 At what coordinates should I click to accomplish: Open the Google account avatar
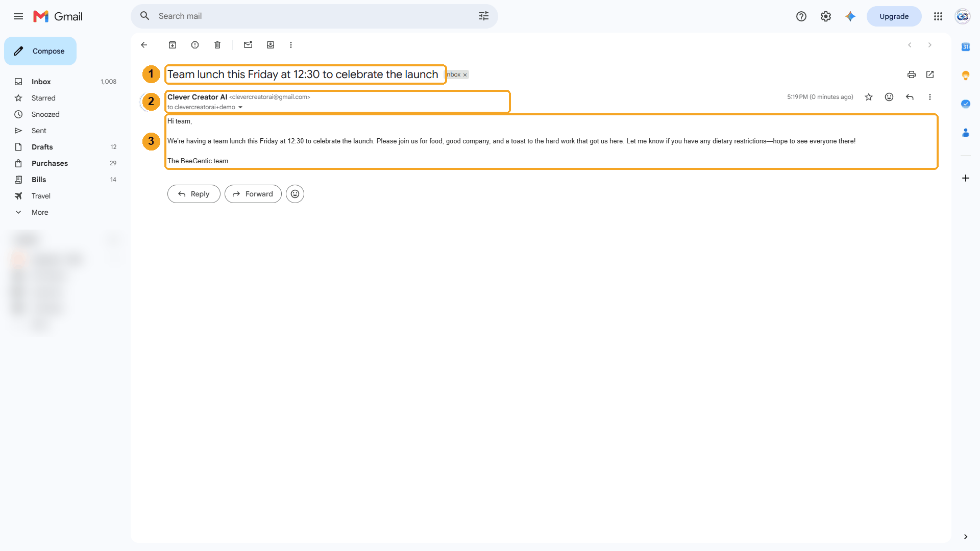pyautogui.click(x=963, y=16)
